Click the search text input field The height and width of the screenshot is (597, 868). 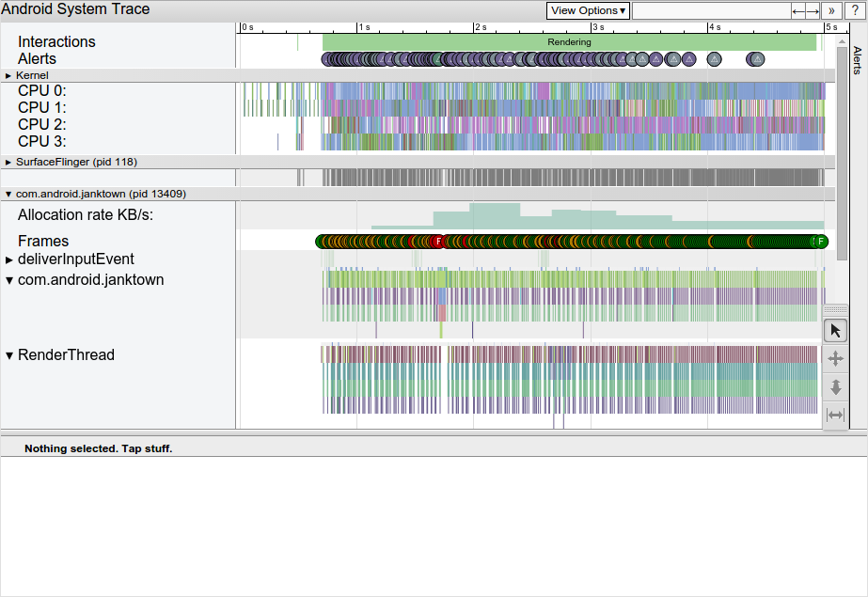(x=712, y=10)
